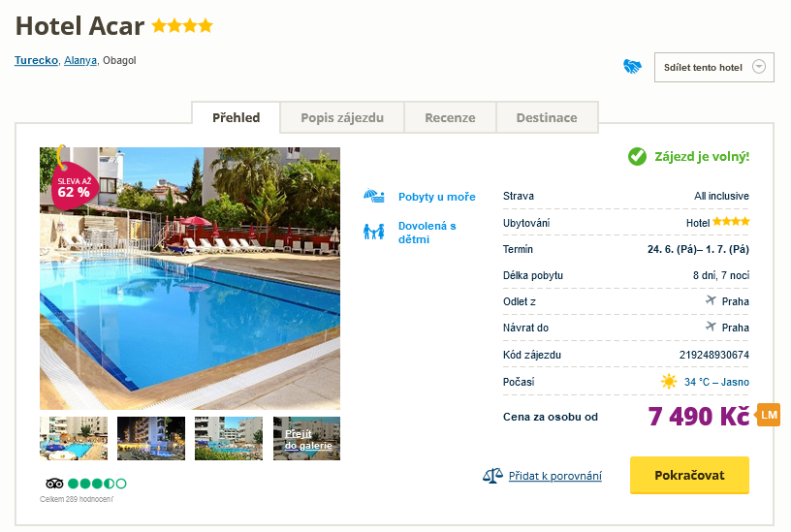Click the green availability checkmark icon
Viewport: 791px width, 532px height.
pyautogui.click(x=637, y=156)
